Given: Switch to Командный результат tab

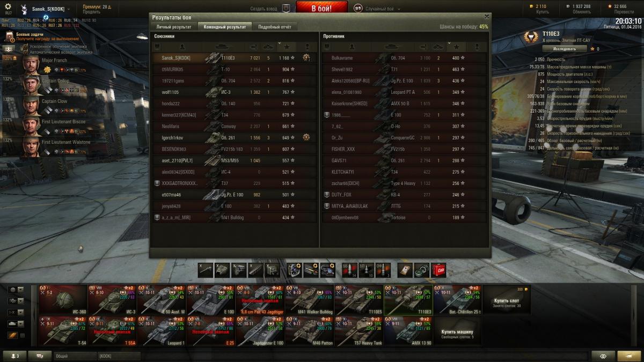Looking at the screenshot, I should coord(225,26).
